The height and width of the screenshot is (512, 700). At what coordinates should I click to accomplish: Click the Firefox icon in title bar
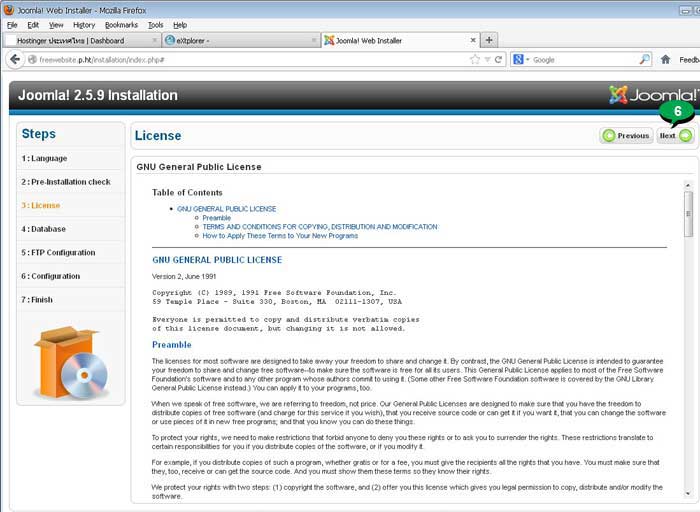(8, 10)
